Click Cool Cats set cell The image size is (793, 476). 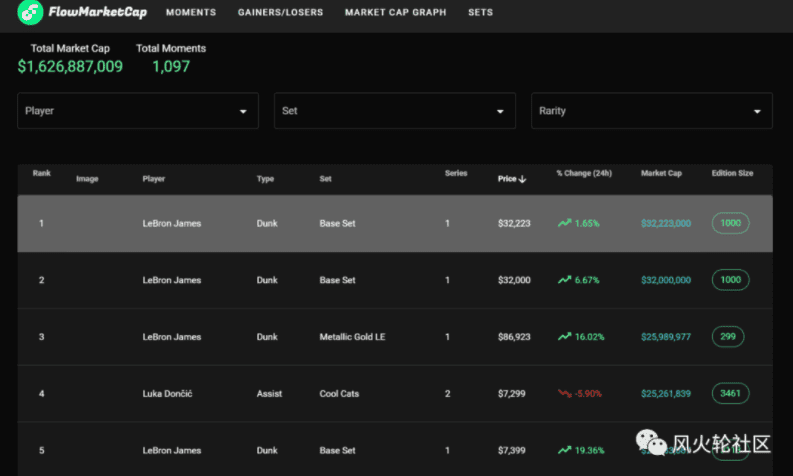[339, 394]
